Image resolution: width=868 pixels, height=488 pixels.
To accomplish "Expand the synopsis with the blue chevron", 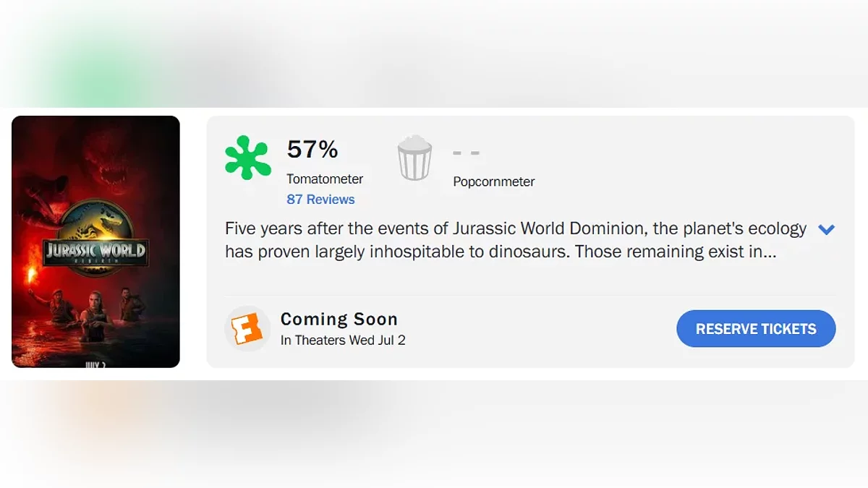I will click(826, 230).
